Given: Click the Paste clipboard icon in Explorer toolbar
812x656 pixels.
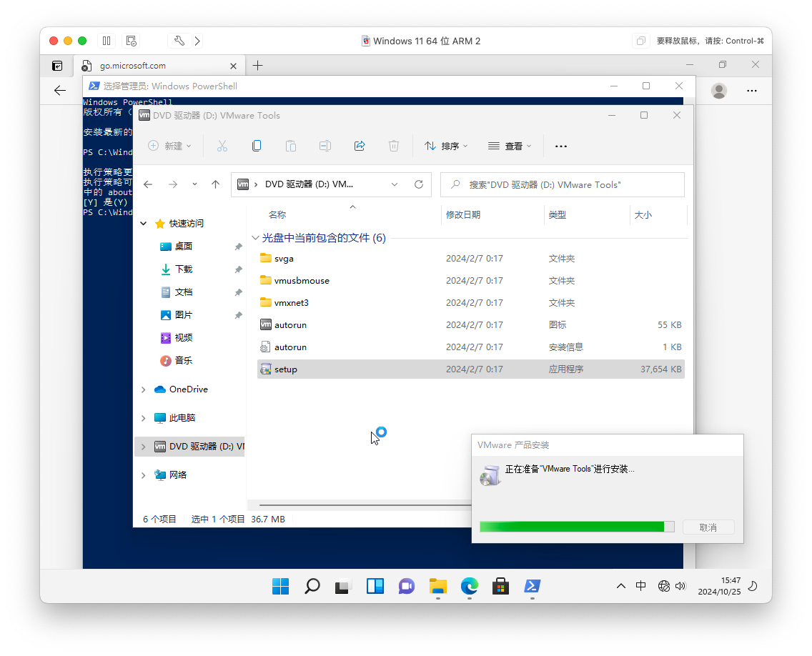Looking at the screenshot, I should [291, 146].
